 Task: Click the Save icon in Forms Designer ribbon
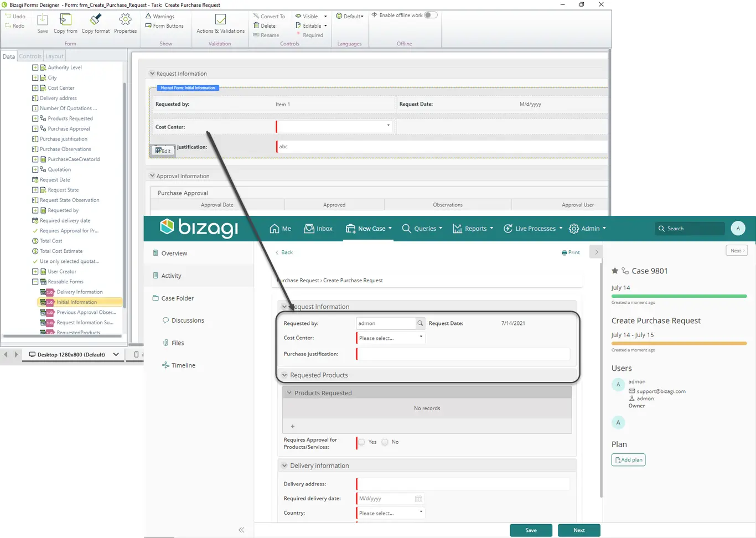pyautogui.click(x=43, y=20)
